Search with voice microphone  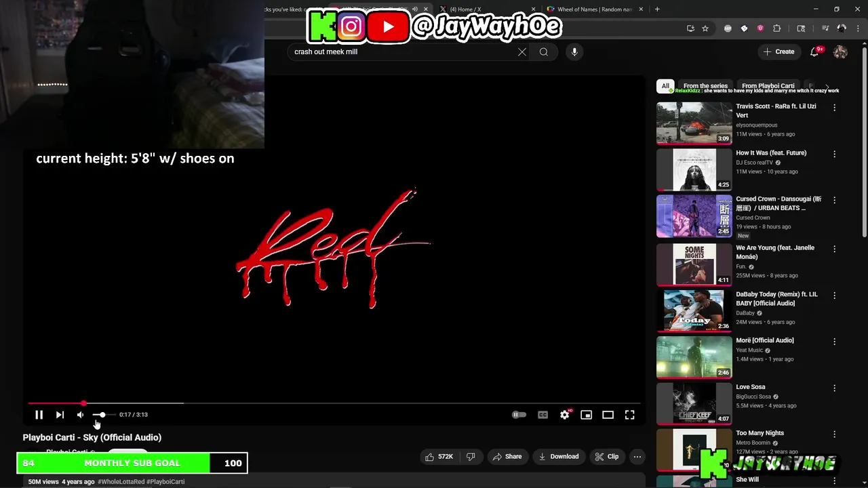coord(574,52)
